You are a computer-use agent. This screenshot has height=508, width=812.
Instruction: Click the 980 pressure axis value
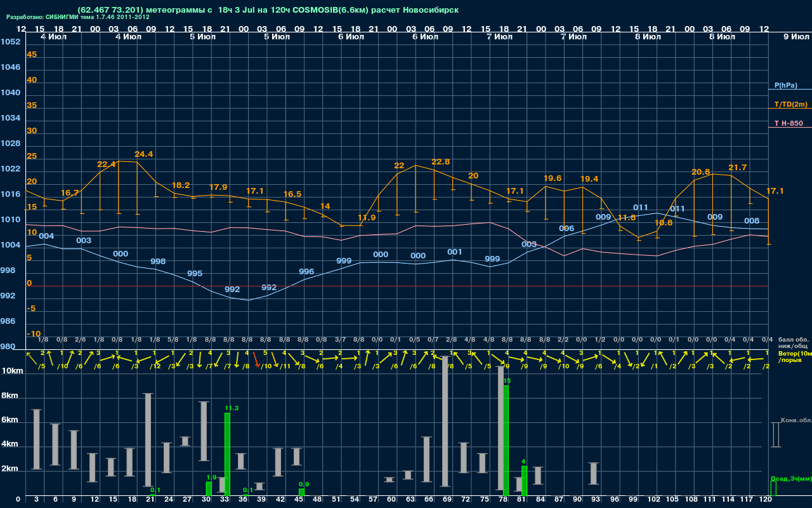pos(8,347)
